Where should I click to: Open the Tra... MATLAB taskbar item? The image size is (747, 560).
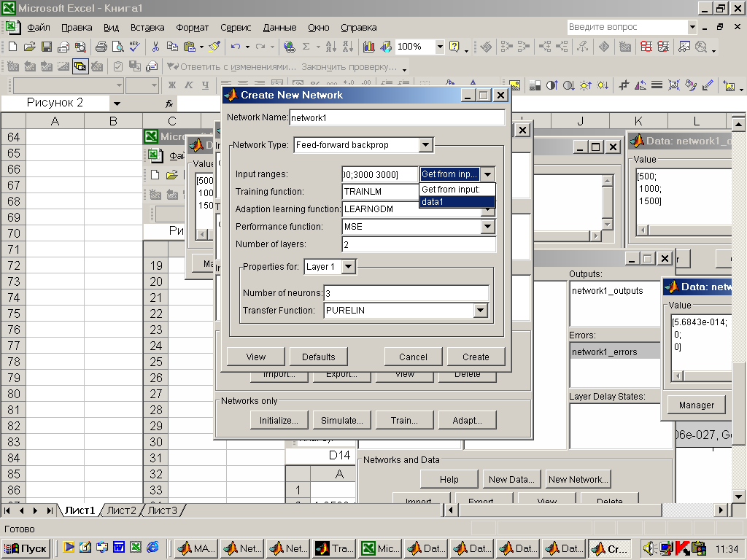(x=334, y=548)
